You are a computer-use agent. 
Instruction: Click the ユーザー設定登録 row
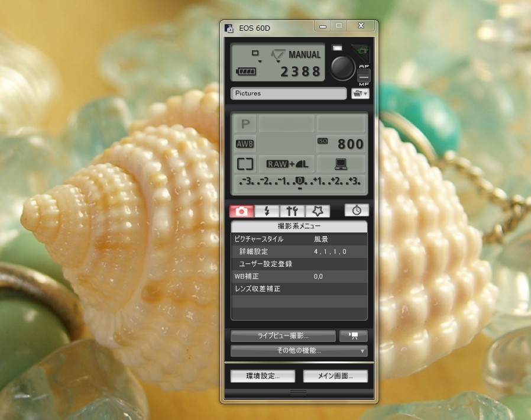pos(299,264)
